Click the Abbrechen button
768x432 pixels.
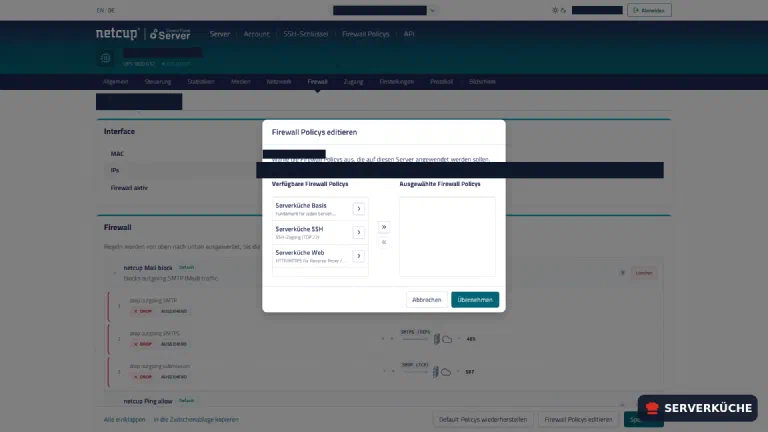[x=426, y=300]
